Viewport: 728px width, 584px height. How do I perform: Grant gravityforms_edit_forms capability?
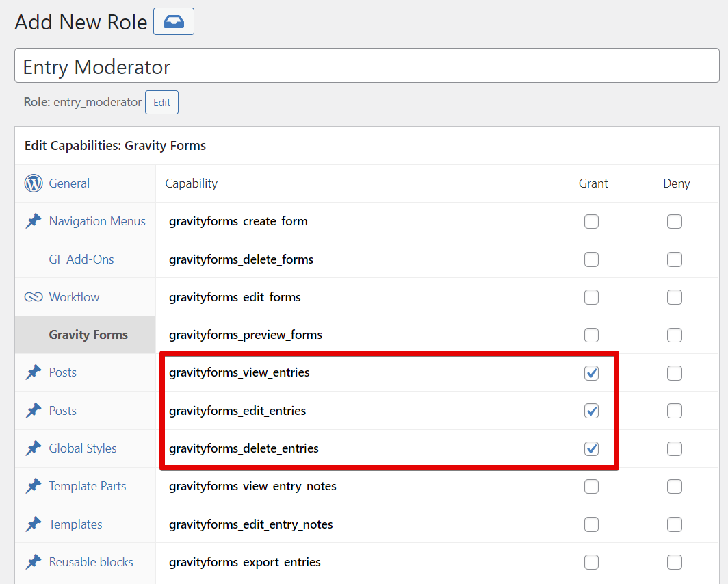point(591,297)
